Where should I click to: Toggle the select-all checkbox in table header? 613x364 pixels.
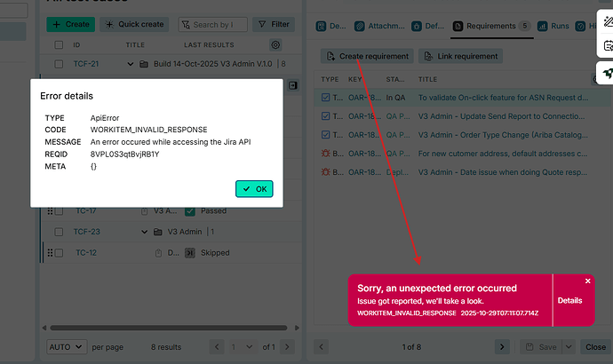pyautogui.click(x=59, y=44)
